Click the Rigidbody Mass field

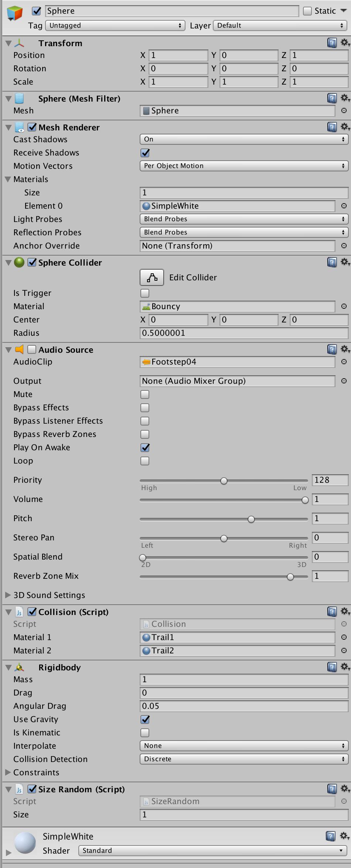pyautogui.click(x=244, y=679)
